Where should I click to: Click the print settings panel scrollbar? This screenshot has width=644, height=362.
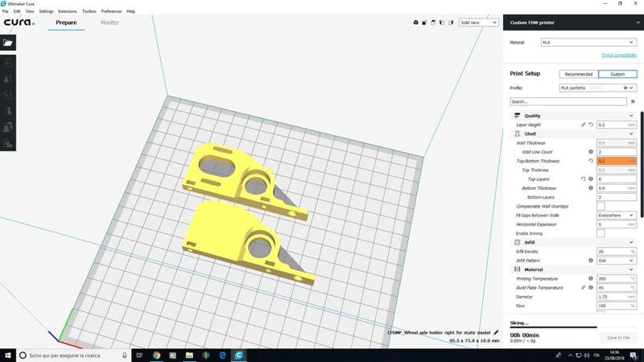point(642,164)
